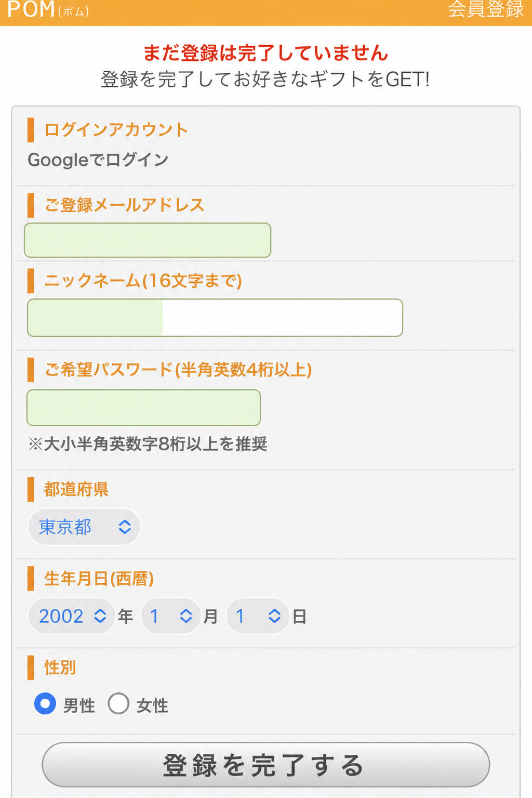Open the 2002 birth year dropdown
Viewport: 532px width, 798px height.
pyautogui.click(x=72, y=616)
